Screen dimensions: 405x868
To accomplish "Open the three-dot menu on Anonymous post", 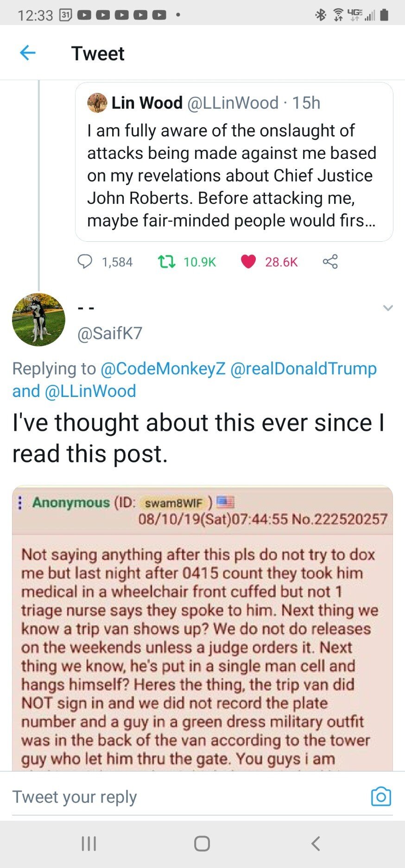I will [20, 503].
